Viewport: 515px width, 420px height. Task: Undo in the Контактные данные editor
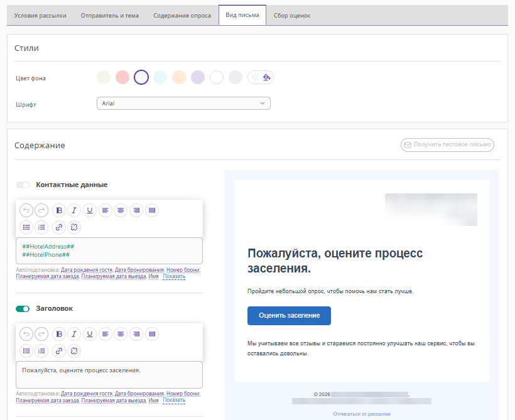pos(26,210)
